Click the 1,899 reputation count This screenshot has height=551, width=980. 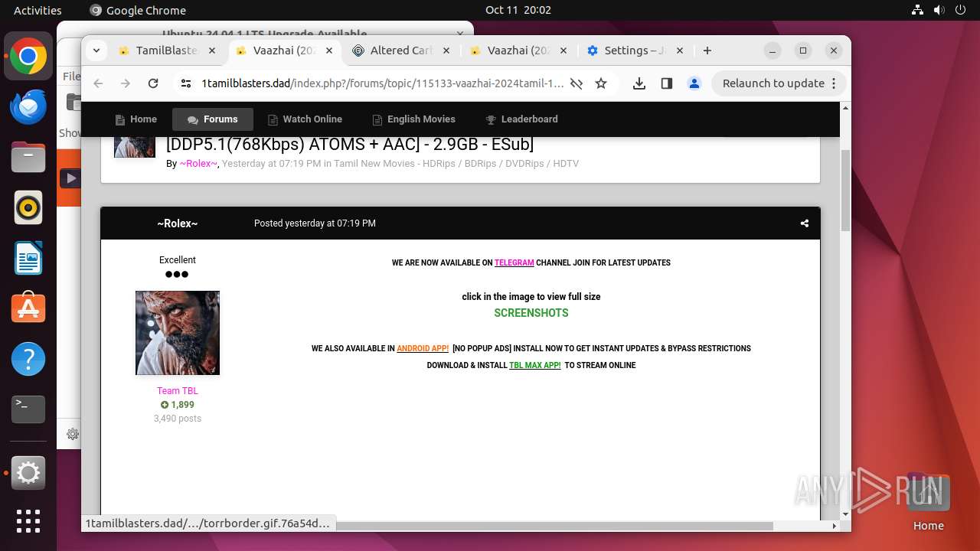coord(178,405)
